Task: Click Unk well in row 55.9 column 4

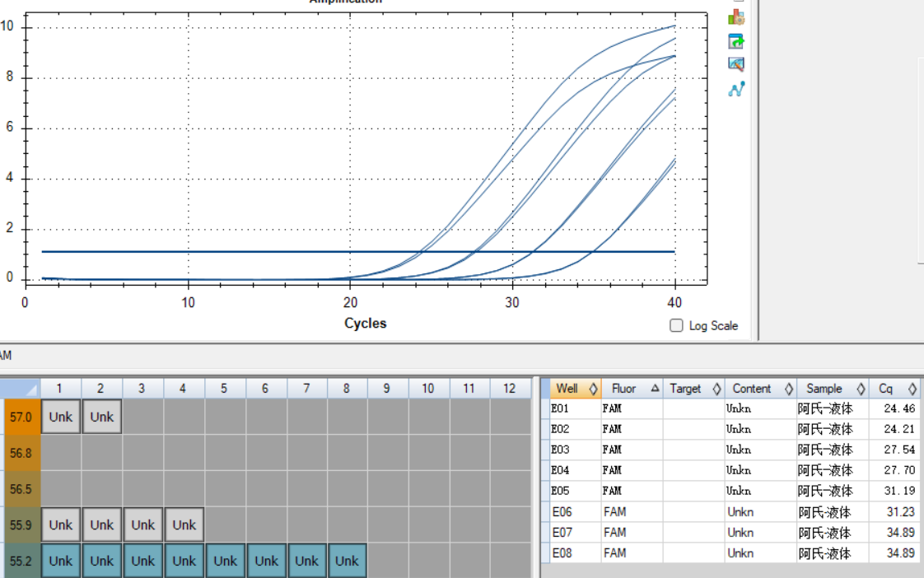Action: click(x=184, y=524)
